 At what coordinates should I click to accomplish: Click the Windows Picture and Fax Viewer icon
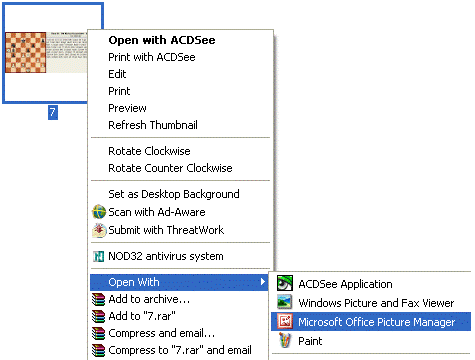tap(285, 302)
